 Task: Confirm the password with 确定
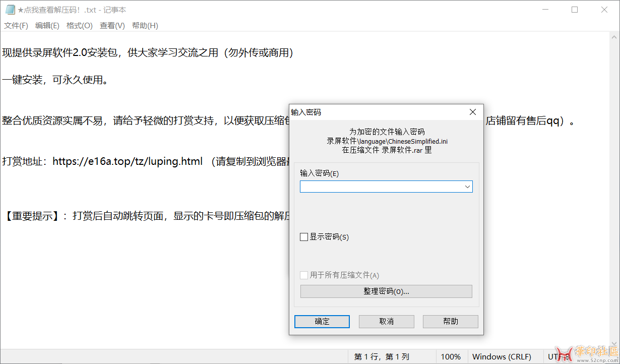[x=322, y=322]
